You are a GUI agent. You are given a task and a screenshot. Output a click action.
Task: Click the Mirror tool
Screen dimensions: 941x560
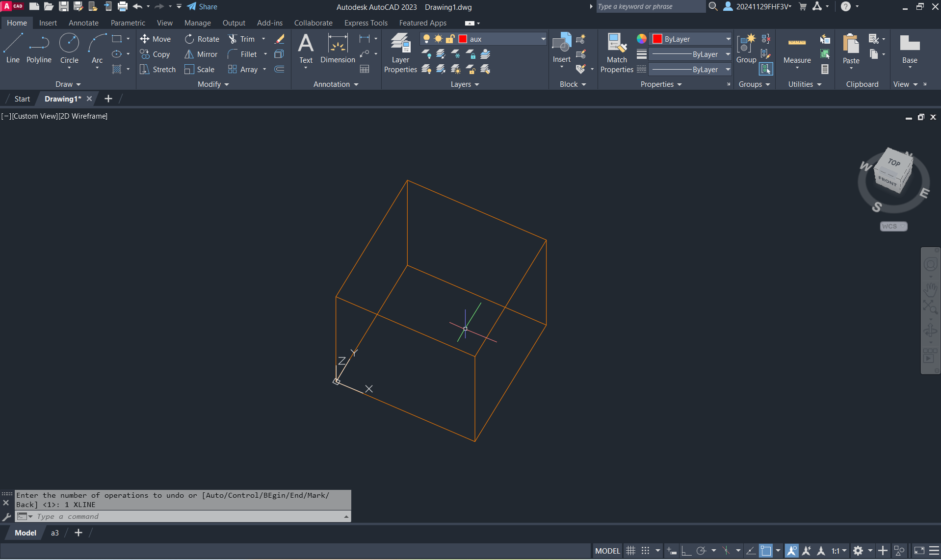point(201,54)
